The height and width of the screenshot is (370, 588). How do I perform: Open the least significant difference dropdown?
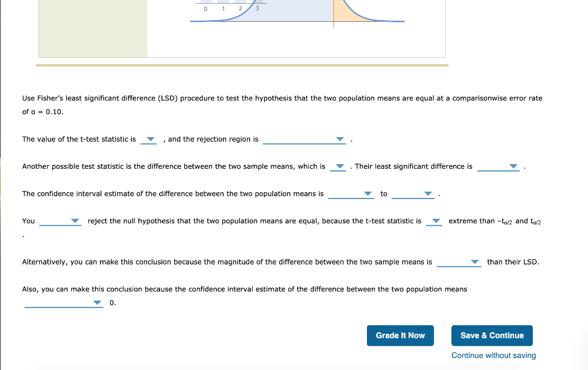tap(514, 166)
